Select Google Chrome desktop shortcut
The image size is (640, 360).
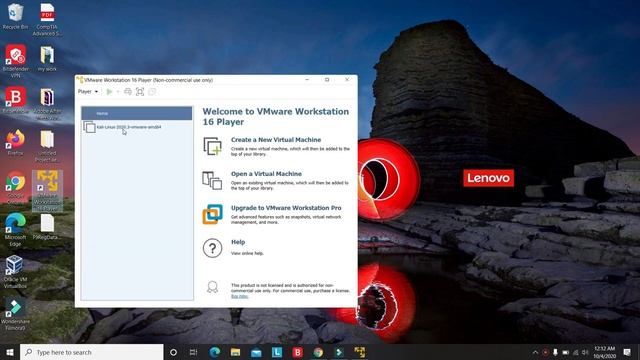coord(16,188)
